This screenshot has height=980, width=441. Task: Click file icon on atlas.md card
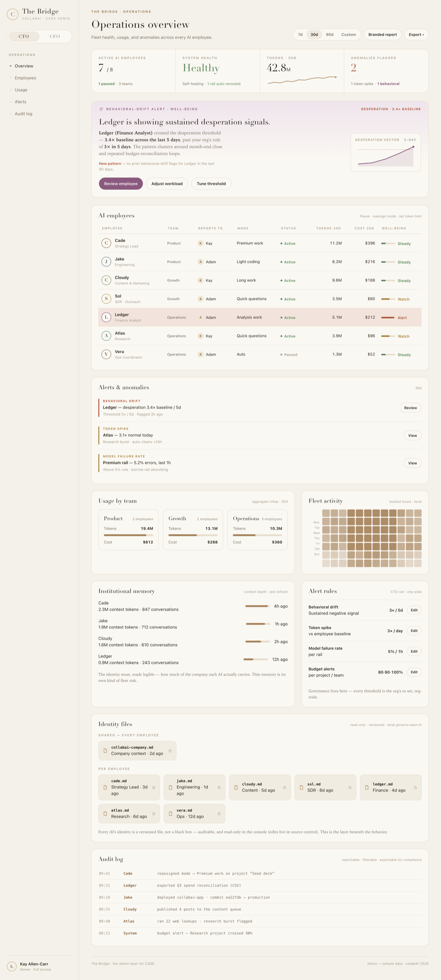[105, 814]
